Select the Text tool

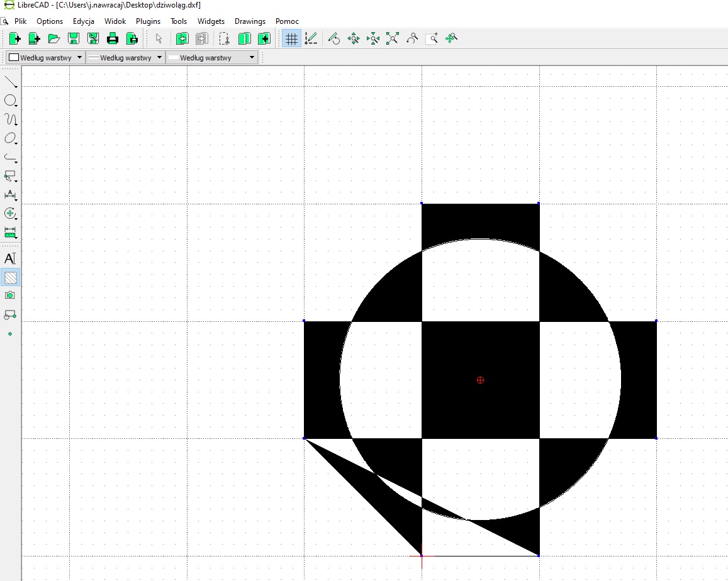pos(10,258)
